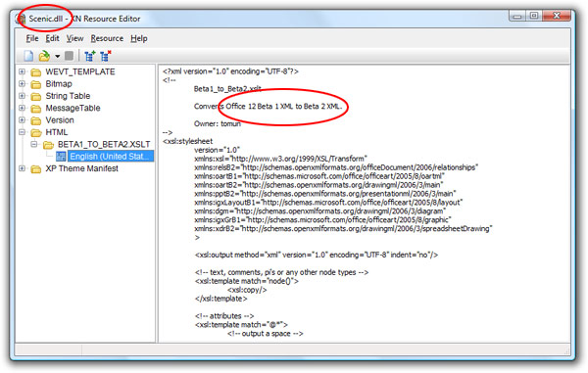Click the BETA1_TO_BETA2.XSLT open folder icon
This screenshot has width=588, height=373.
point(48,145)
